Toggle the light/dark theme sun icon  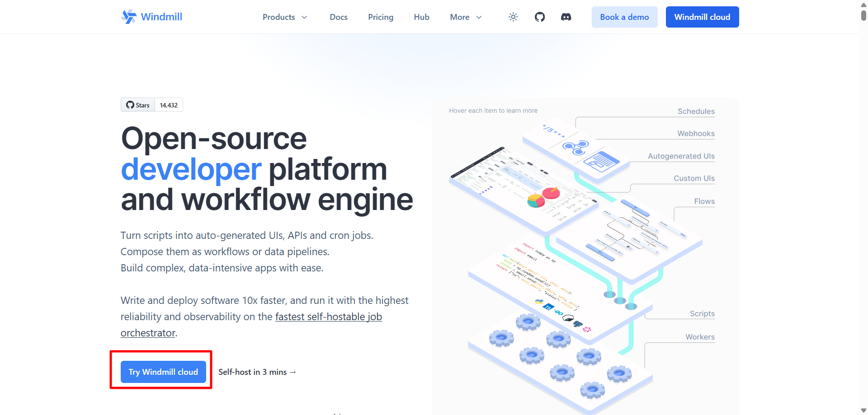(513, 17)
